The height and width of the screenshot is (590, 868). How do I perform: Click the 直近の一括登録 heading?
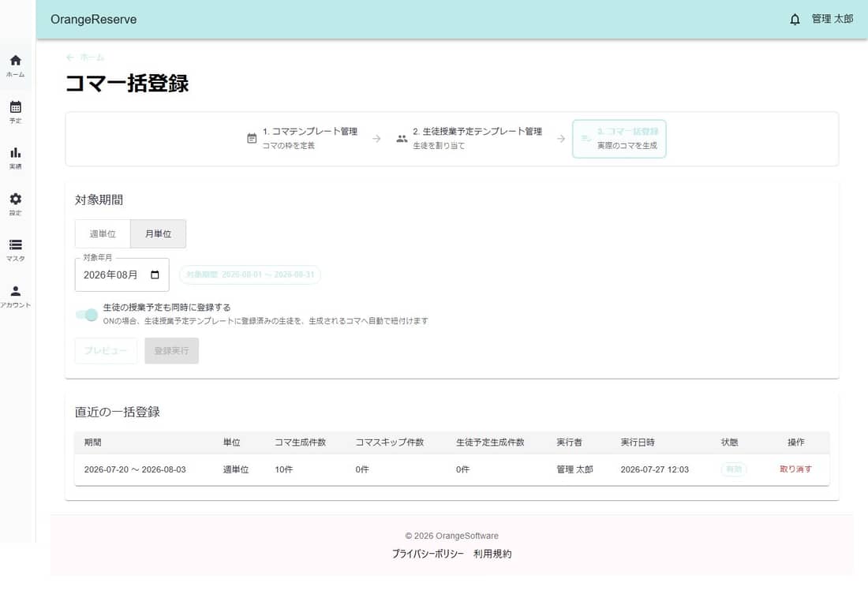click(x=118, y=412)
